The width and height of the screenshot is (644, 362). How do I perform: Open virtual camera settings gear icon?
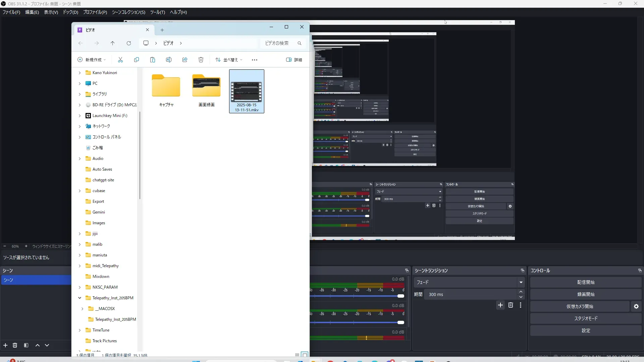[636, 306]
